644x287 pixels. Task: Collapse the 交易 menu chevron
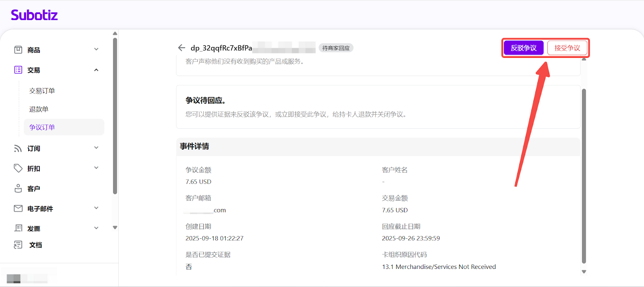(x=96, y=70)
